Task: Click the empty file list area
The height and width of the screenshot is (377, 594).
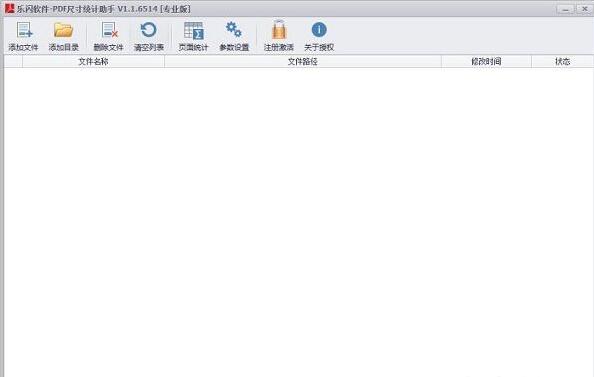Action: tap(299, 222)
